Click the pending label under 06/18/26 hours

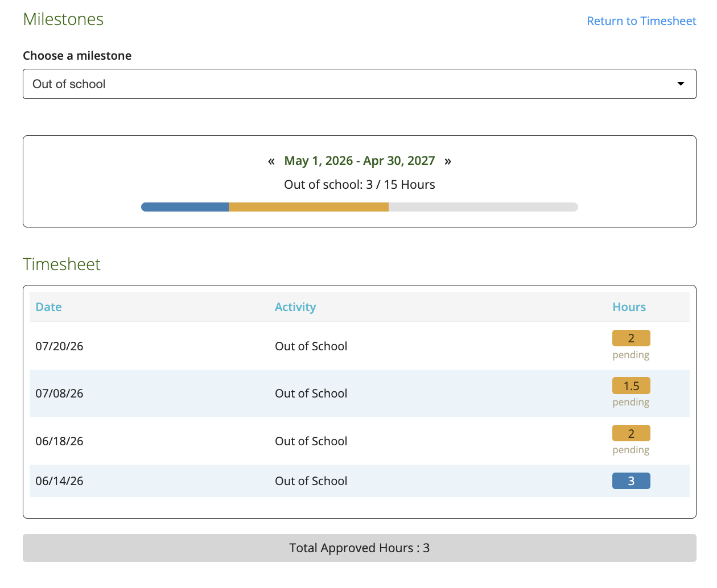tap(631, 450)
